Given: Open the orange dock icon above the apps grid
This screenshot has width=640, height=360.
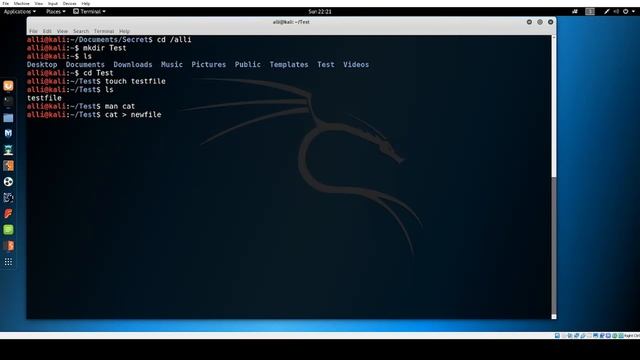Looking at the screenshot, I should coord(8,246).
